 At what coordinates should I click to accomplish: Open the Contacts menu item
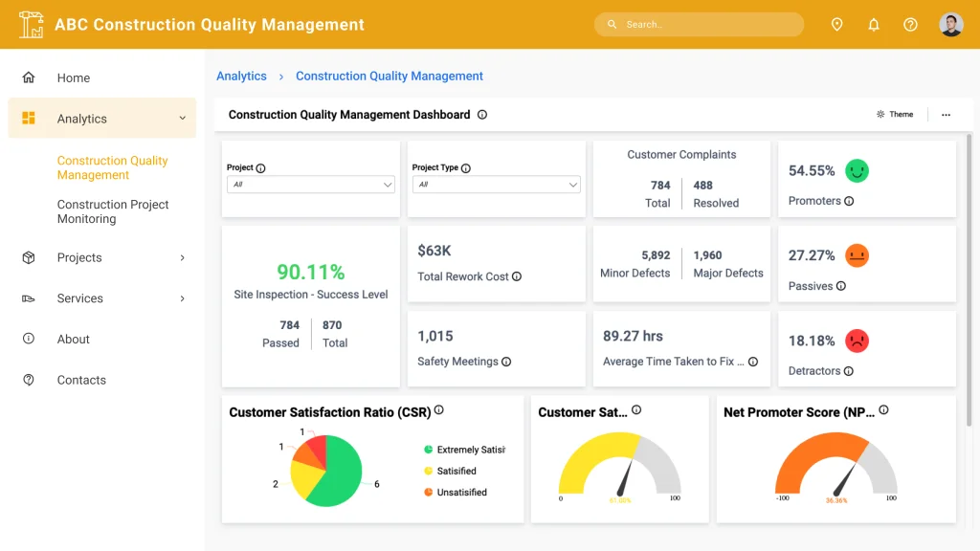tap(81, 380)
